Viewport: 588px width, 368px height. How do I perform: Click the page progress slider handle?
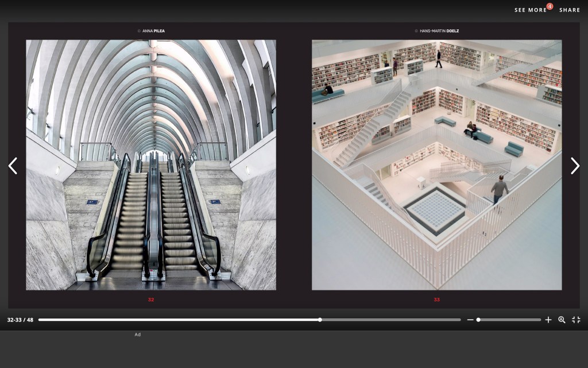[320, 320]
